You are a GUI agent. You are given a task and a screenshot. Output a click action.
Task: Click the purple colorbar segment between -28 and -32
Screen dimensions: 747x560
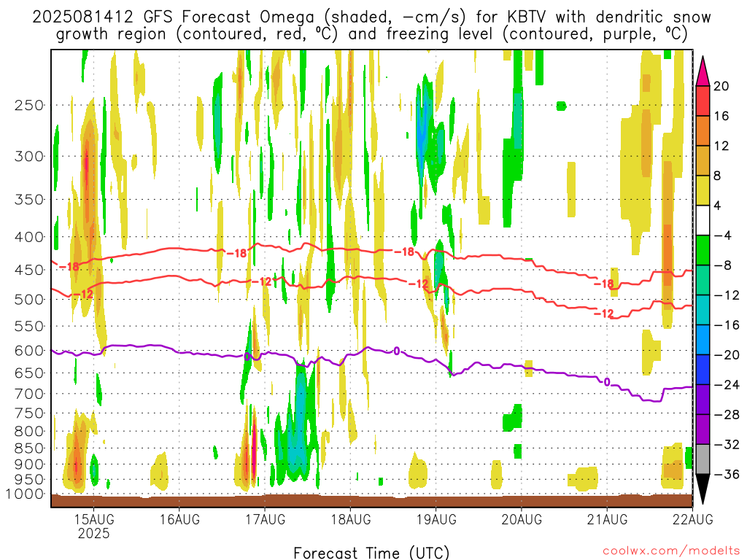click(703, 429)
